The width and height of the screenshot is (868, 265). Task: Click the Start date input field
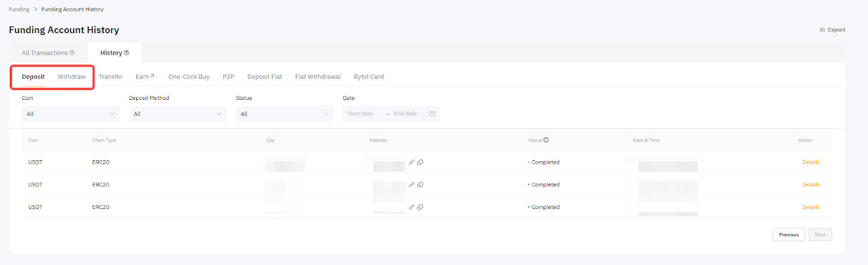tap(360, 113)
